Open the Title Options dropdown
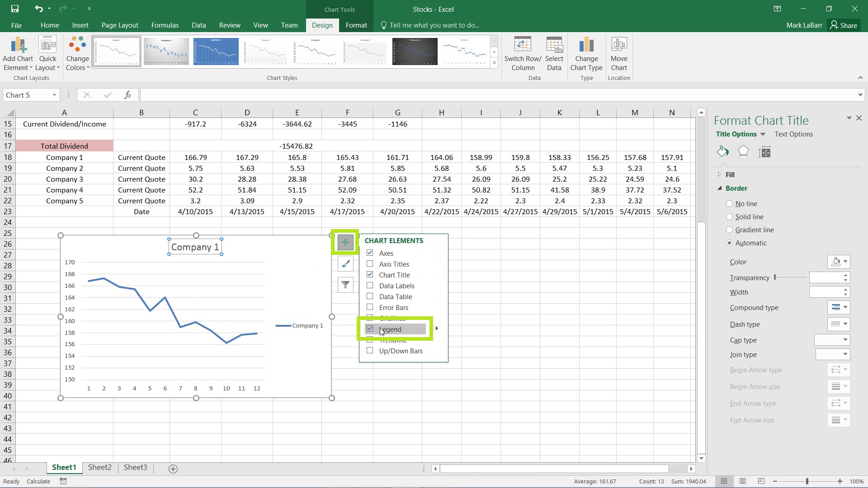Screen dimensions: 868x488 coord(763,133)
